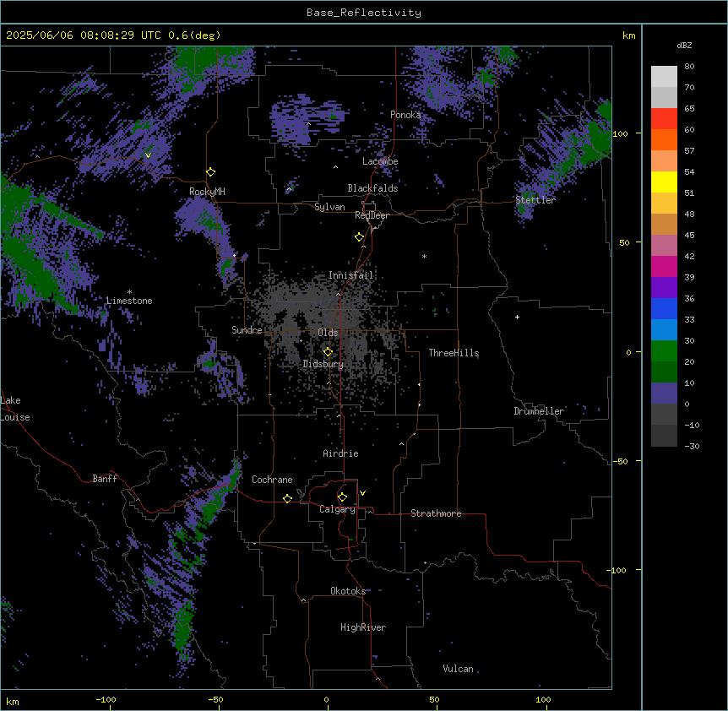Image resolution: width=728 pixels, height=711 pixels.
Task: Click the Sylvan label on the map
Action: pyautogui.click(x=329, y=207)
